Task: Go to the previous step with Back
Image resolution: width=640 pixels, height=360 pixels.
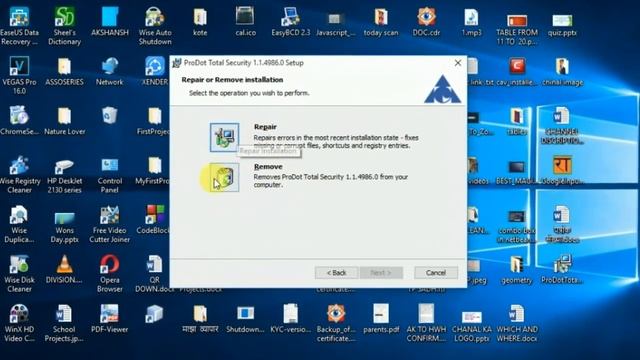Action: pyautogui.click(x=336, y=273)
